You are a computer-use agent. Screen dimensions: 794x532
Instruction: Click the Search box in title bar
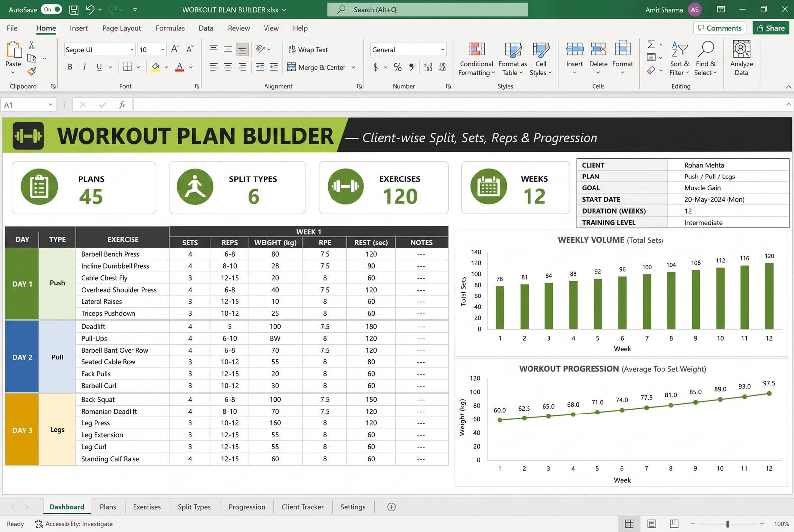coord(427,9)
